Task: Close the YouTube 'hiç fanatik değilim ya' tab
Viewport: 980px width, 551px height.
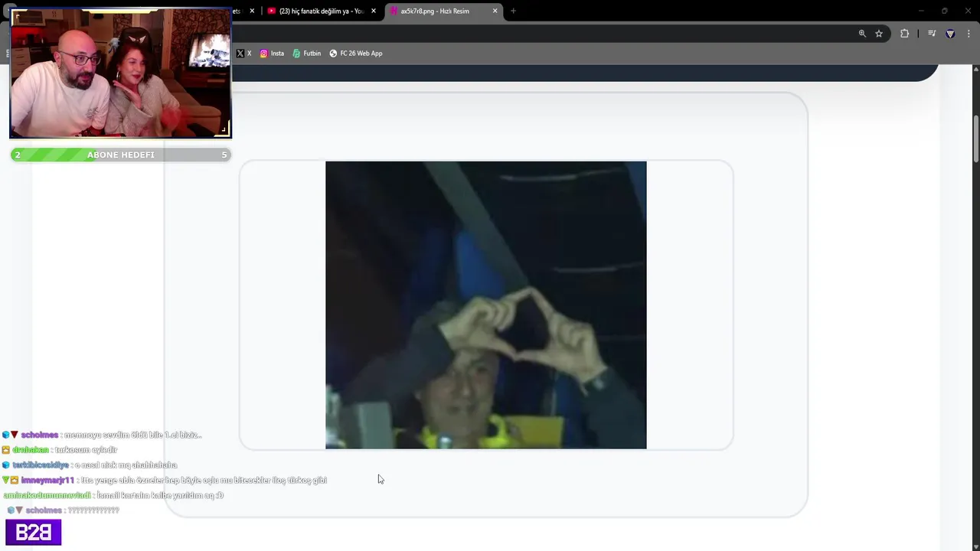Action: tap(373, 11)
